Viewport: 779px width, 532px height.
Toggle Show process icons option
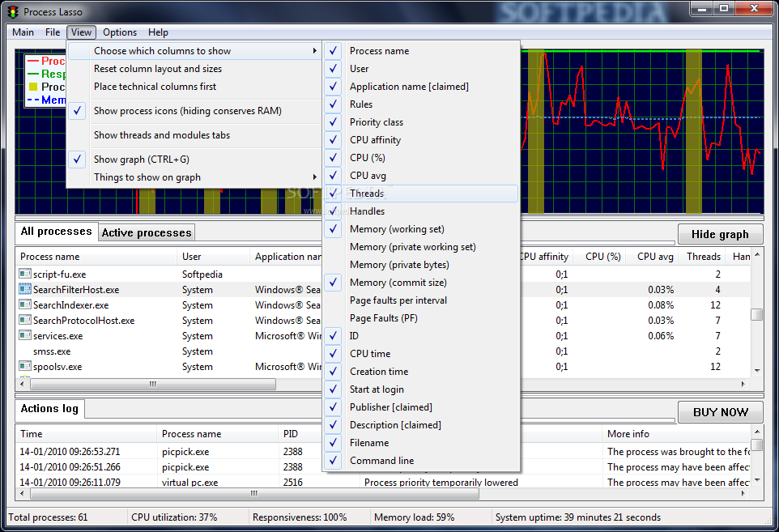(187, 111)
